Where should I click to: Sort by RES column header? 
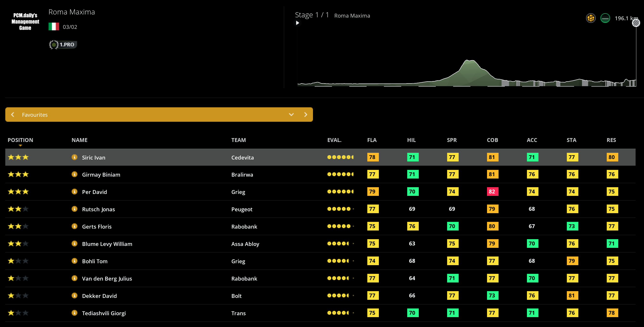pyautogui.click(x=611, y=140)
